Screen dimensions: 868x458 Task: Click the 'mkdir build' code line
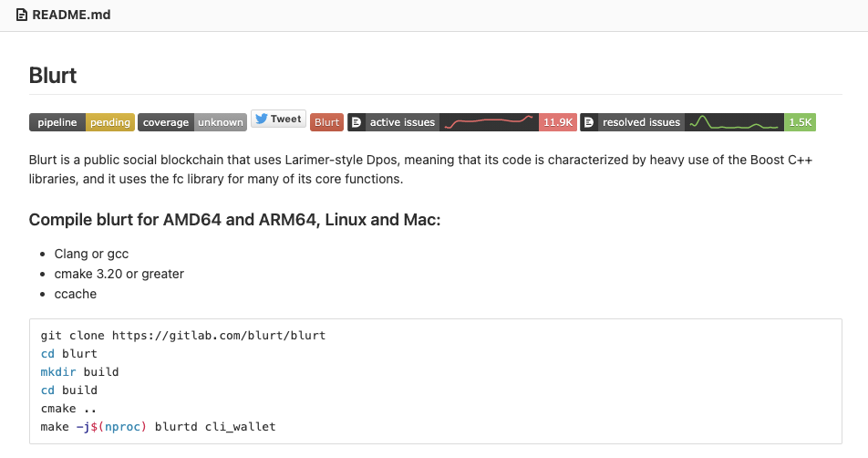tap(79, 372)
